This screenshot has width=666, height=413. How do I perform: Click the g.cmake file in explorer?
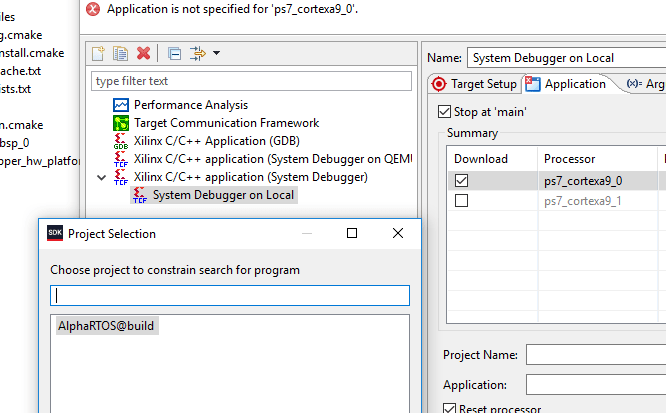[x=21, y=35]
